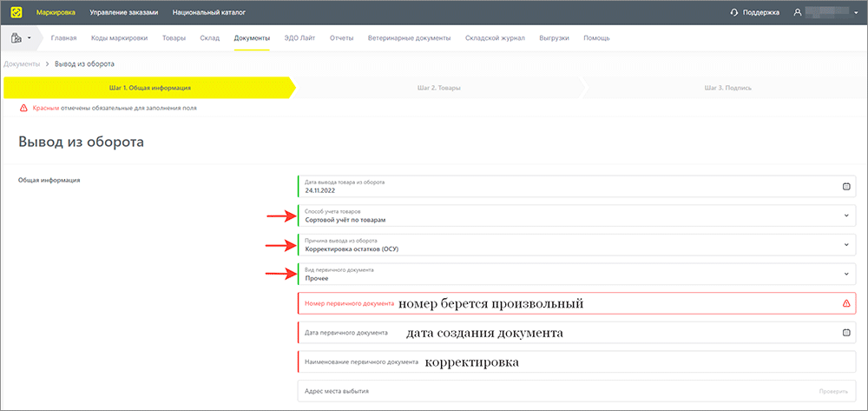This screenshot has width=868, height=411.
Task: Open Ветеринарные документы tab
Action: click(x=409, y=38)
